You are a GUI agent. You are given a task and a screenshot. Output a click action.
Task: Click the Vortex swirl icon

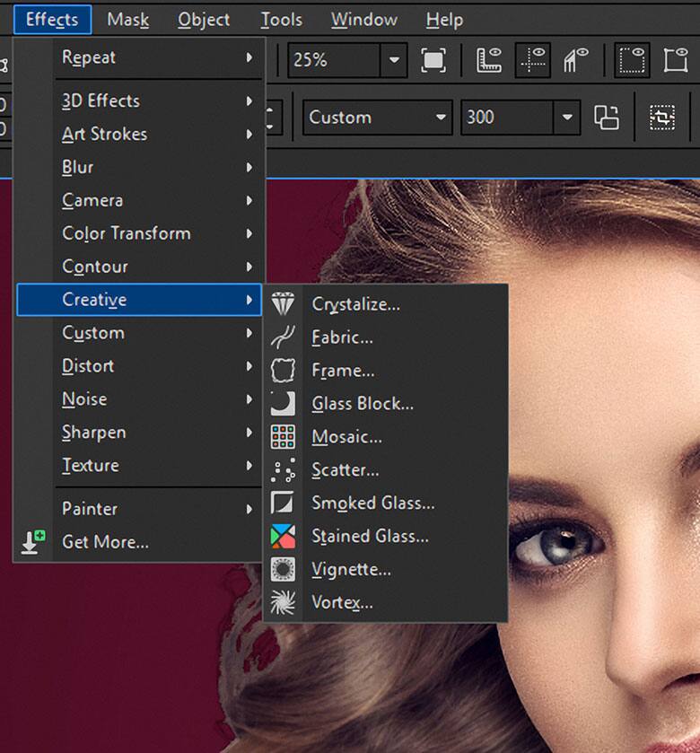(x=283, y=603)
